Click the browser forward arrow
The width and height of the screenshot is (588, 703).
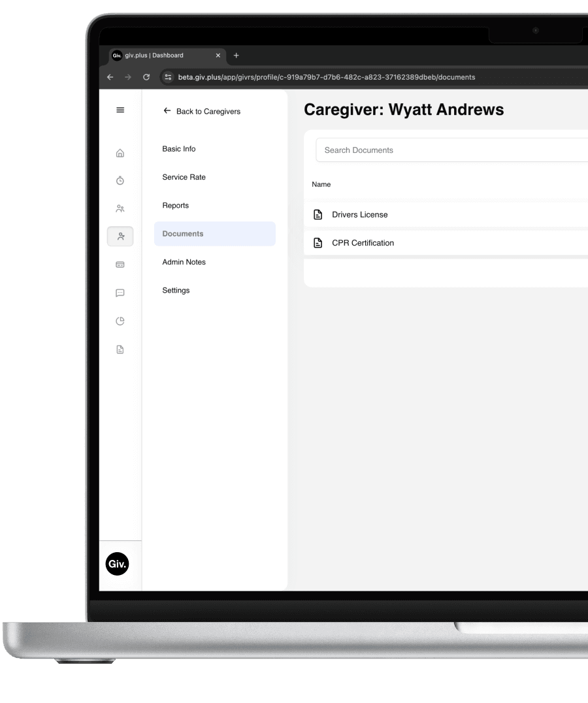[x=128, y=77]
